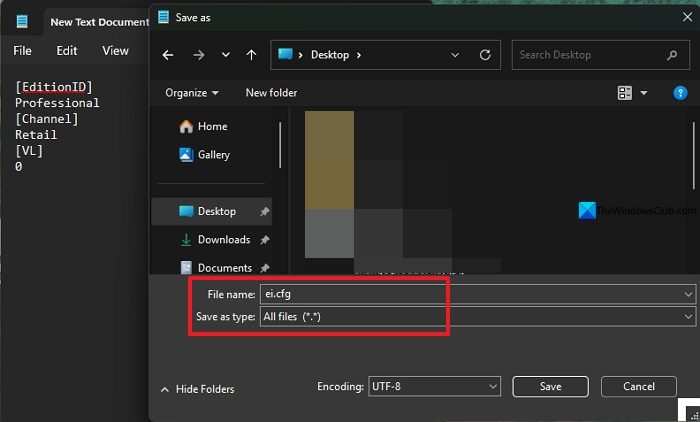Refresh the Desktop folder view
The height and width of the screenshot is (422, 700).
click(x=485, y=55)
